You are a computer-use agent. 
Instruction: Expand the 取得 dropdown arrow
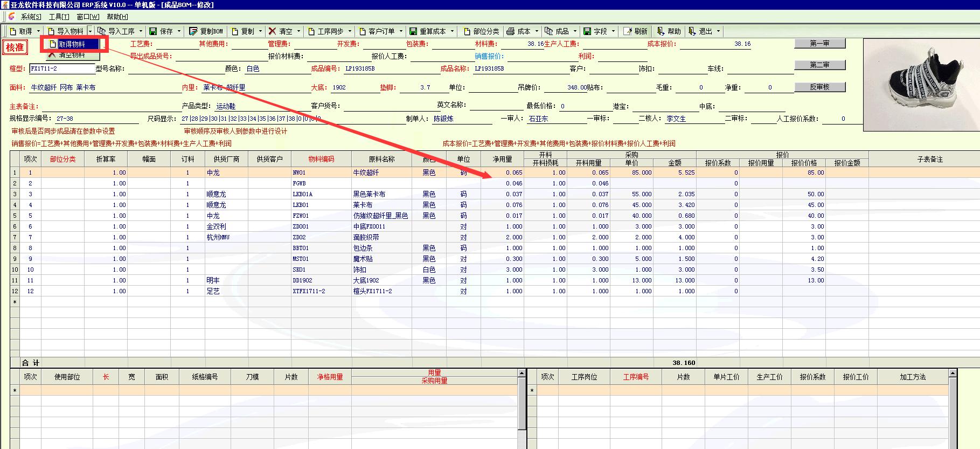[x=39, y=31]
